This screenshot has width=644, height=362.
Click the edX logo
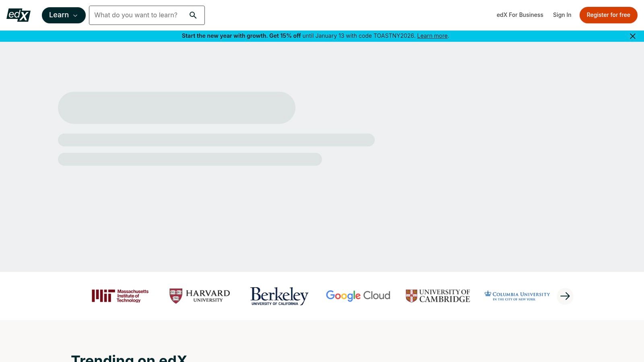18,15
